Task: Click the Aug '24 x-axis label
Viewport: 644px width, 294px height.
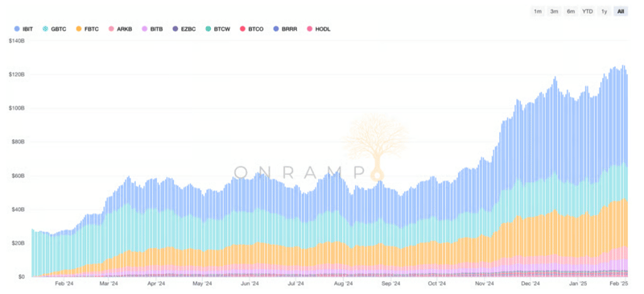Action: coord(344,284)
